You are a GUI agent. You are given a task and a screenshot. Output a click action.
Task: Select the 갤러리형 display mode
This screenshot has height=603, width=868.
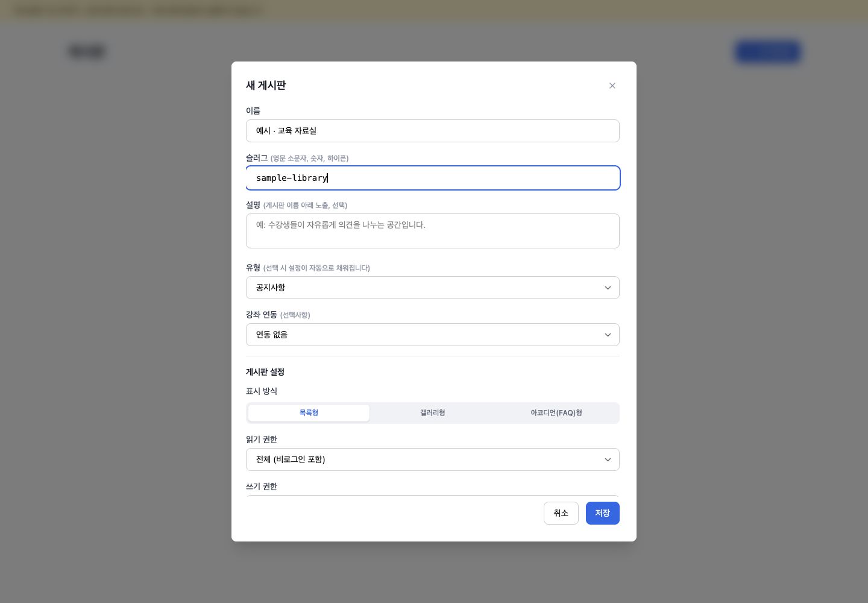pos(433,413)
